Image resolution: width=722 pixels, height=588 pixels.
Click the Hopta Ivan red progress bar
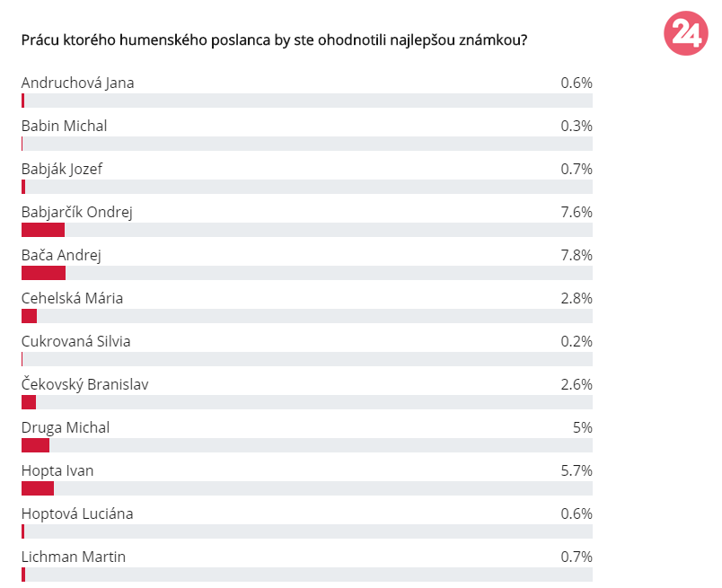pos(38,488)
